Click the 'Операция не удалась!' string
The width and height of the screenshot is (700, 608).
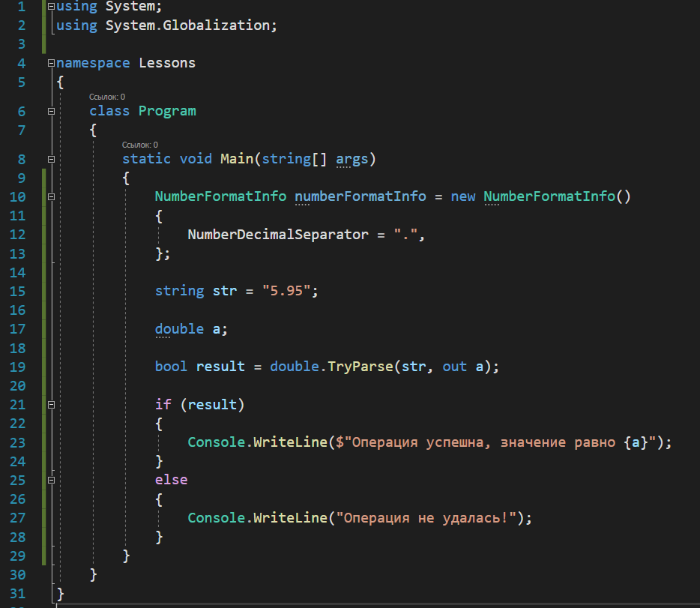click(426, 518)
